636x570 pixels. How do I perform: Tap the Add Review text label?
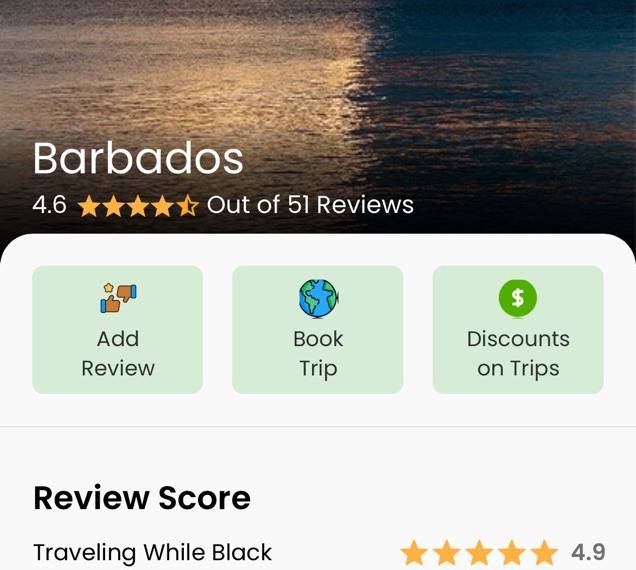pos(118,353)
